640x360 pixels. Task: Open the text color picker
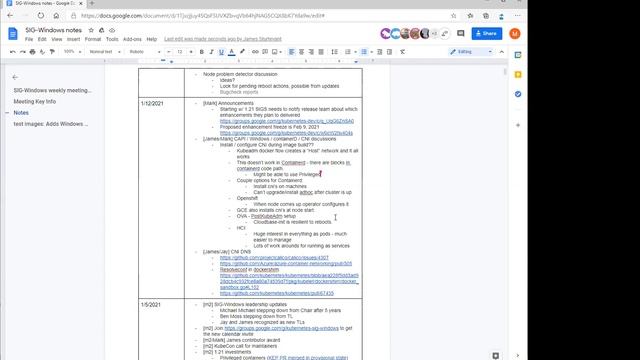pyautogui.click(x=231, y=52)
